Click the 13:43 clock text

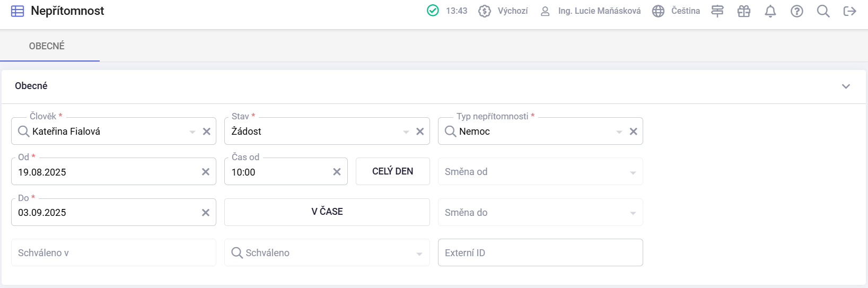(457, 11)
